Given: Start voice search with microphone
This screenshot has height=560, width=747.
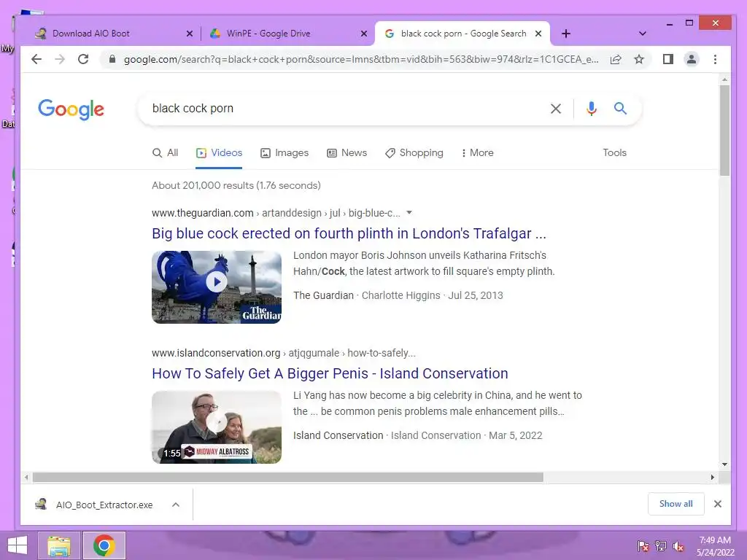Looking at the screenshot, I should 591,109.
